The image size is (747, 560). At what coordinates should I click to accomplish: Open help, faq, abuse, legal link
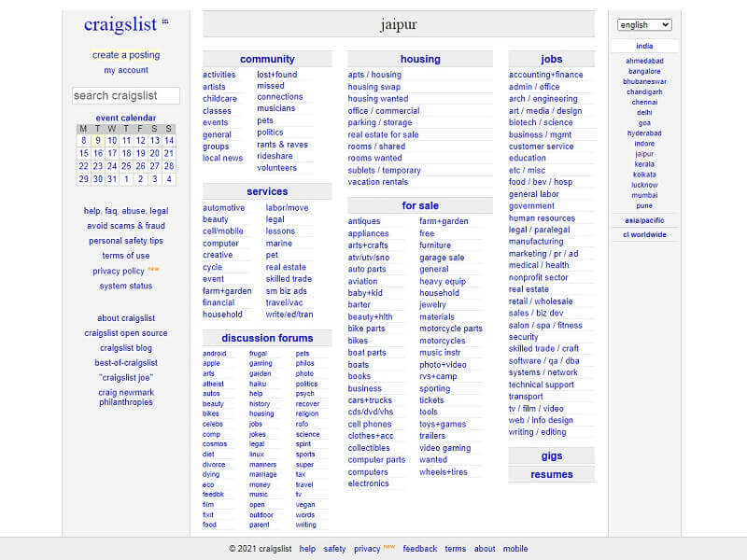pyautogui.click(x=126, y=211)
